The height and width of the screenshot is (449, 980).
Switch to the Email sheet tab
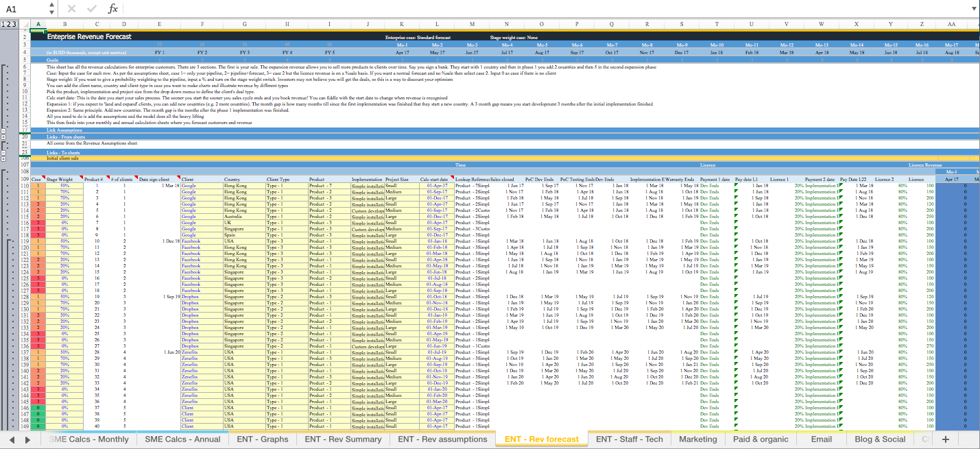point(821,439)
